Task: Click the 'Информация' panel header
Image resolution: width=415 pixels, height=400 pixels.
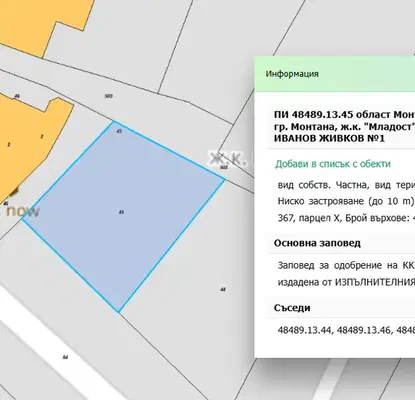Action: pos(334,74)
